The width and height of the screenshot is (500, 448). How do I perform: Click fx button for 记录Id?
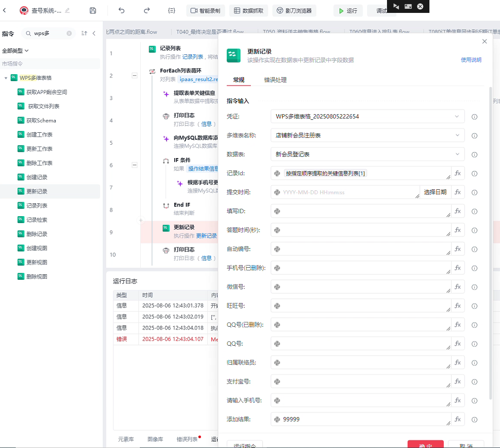coord(458,173)
